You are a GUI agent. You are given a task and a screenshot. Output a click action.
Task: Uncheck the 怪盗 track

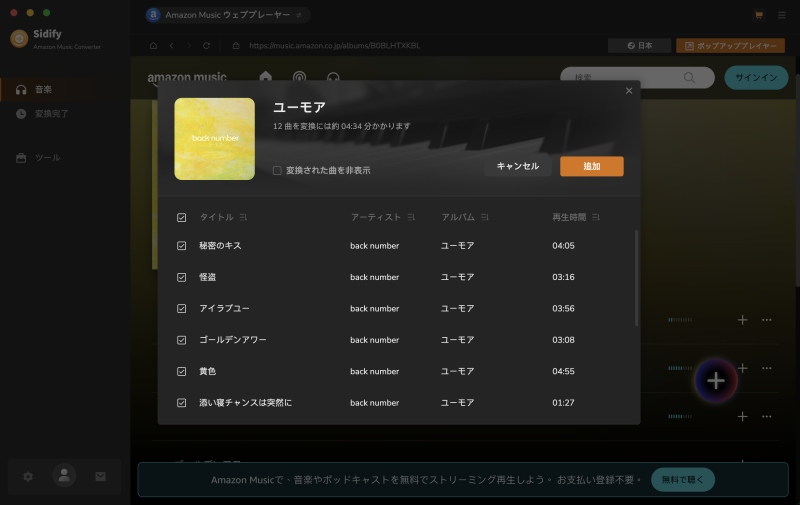click(x=182, y=277)
